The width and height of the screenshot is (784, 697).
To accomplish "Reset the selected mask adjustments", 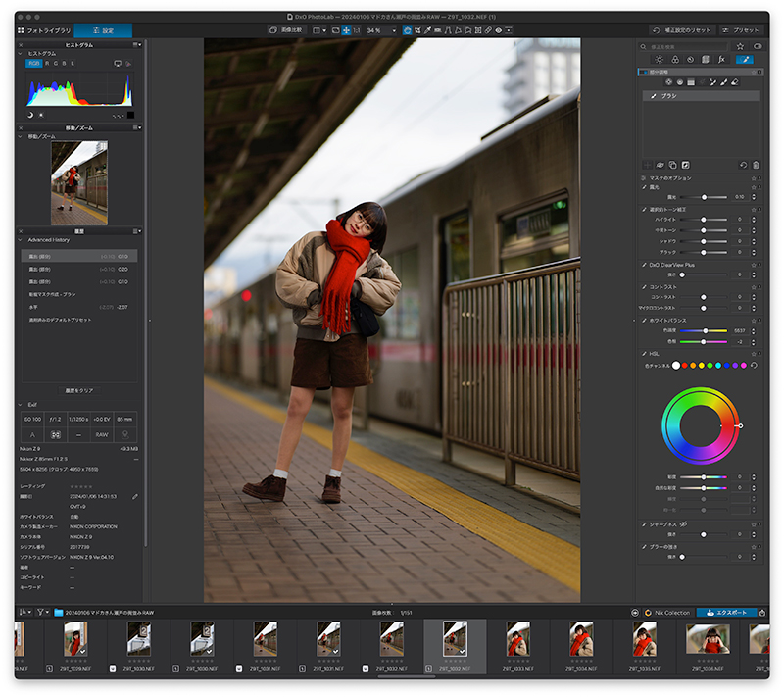I will tap(744, 165).
